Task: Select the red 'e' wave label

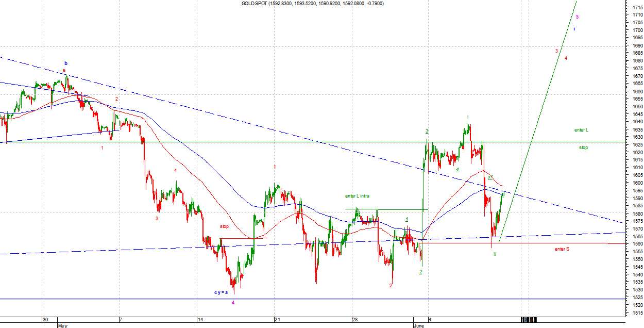Action: [x=64, y=70]
